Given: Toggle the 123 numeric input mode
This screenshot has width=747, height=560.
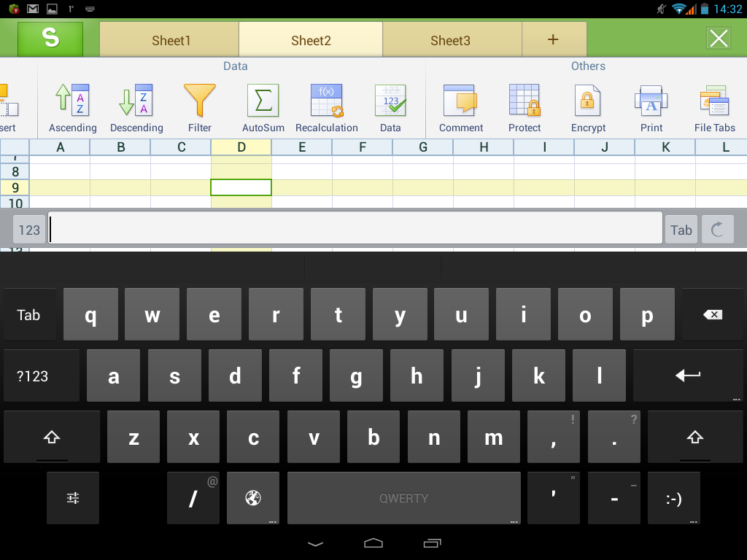Looking at the screenshot, I should pyautogui.click(x=29, y=230).
